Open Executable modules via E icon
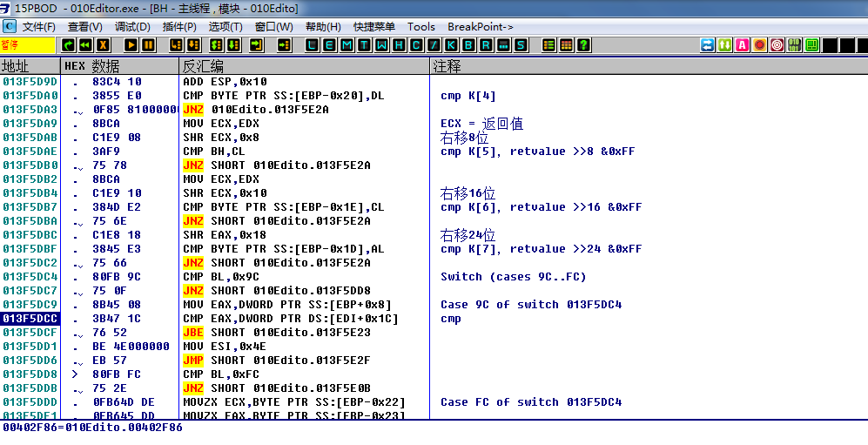This screenshot has height=445, width=868. (330, 45)
